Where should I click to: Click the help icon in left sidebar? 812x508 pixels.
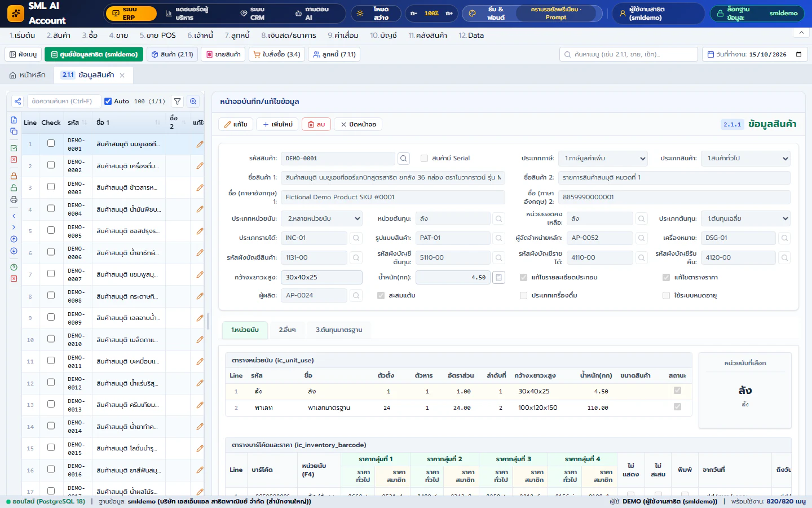14,268
